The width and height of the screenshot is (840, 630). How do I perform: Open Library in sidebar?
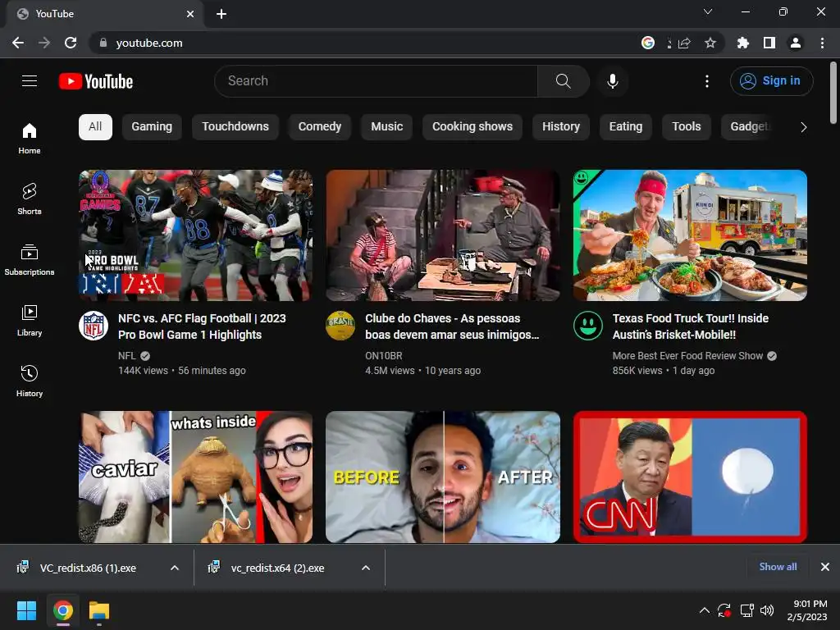30,320
